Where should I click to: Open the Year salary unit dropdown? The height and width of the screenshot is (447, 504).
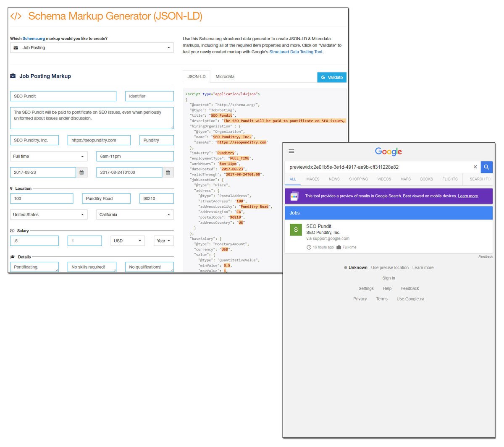click(164, 241)
